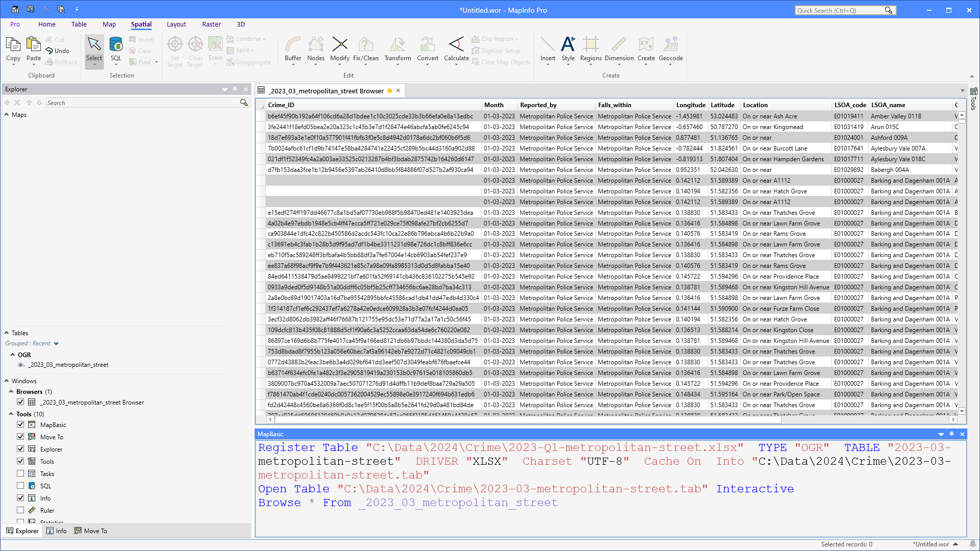Open the Convert tool
This screenshot has width=980, height=551.
pos(428,49)
